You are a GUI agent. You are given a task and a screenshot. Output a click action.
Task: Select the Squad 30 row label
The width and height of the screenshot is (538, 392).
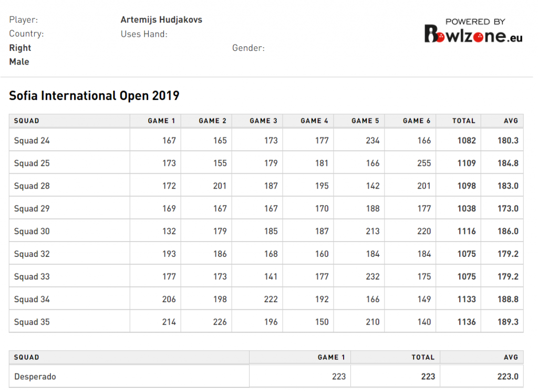click(x=32, y=231)
